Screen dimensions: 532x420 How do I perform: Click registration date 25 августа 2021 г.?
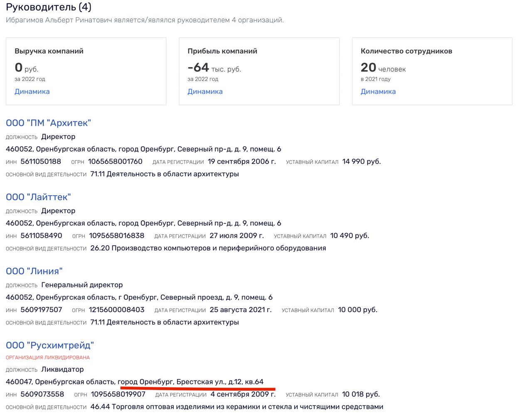[x=241, y=310]
